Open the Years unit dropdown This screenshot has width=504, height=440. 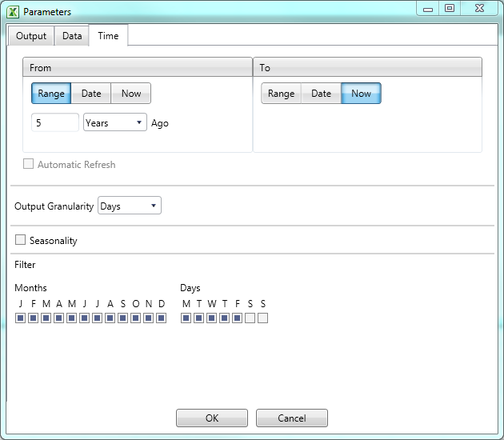pyautogui.click(x=114, y=123)
